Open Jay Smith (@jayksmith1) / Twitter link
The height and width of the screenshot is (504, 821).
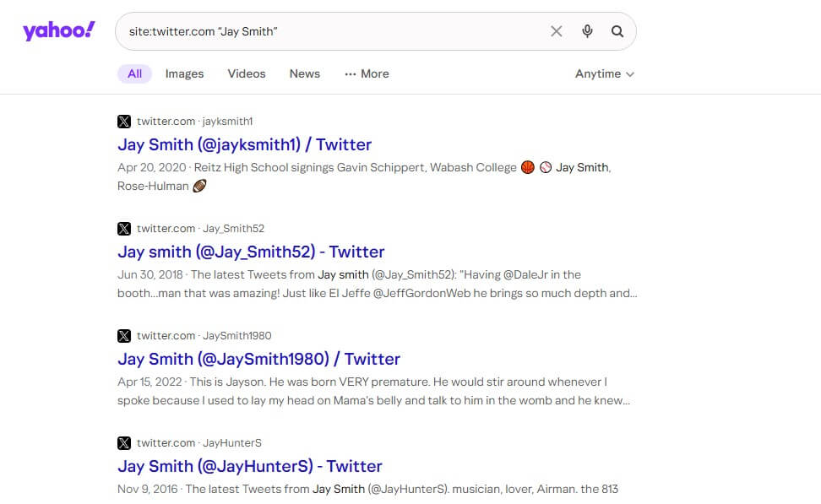(244, 144)
